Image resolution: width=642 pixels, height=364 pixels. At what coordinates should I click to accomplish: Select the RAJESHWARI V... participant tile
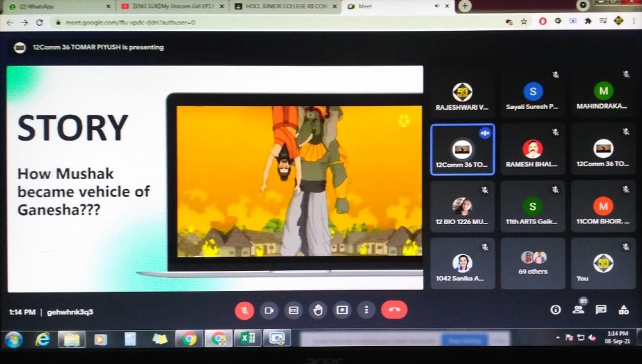tap(462, 92)
